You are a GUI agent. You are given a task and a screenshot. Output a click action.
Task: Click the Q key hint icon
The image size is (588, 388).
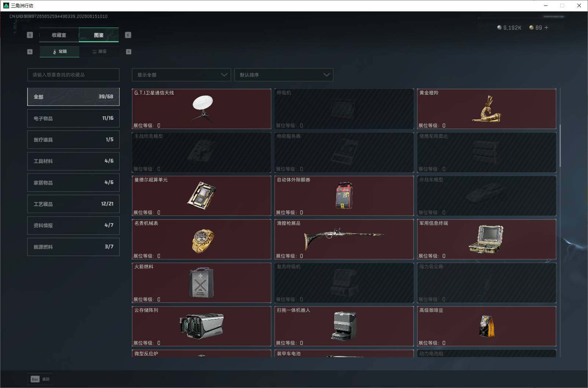[30, 35]
